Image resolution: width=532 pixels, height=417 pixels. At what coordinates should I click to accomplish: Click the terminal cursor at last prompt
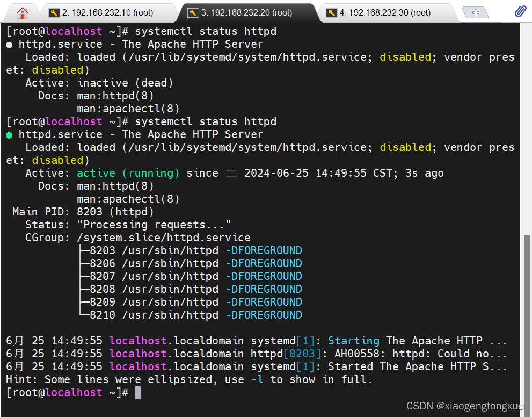pyautogui.click(x=138, y=393)
